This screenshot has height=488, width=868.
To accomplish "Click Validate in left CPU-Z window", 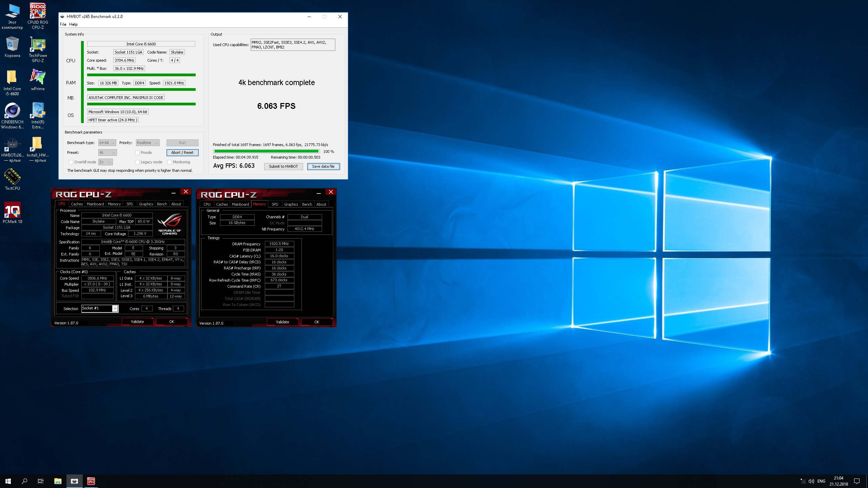I will [137, 322].
